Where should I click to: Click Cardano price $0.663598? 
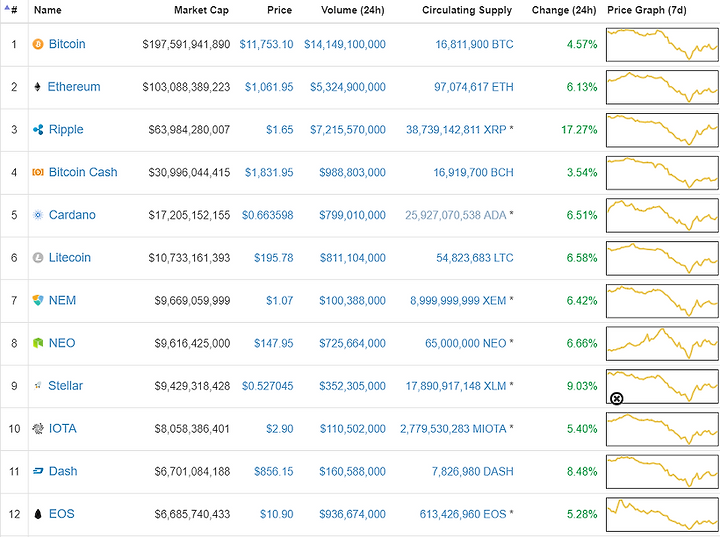click(268, 215)
